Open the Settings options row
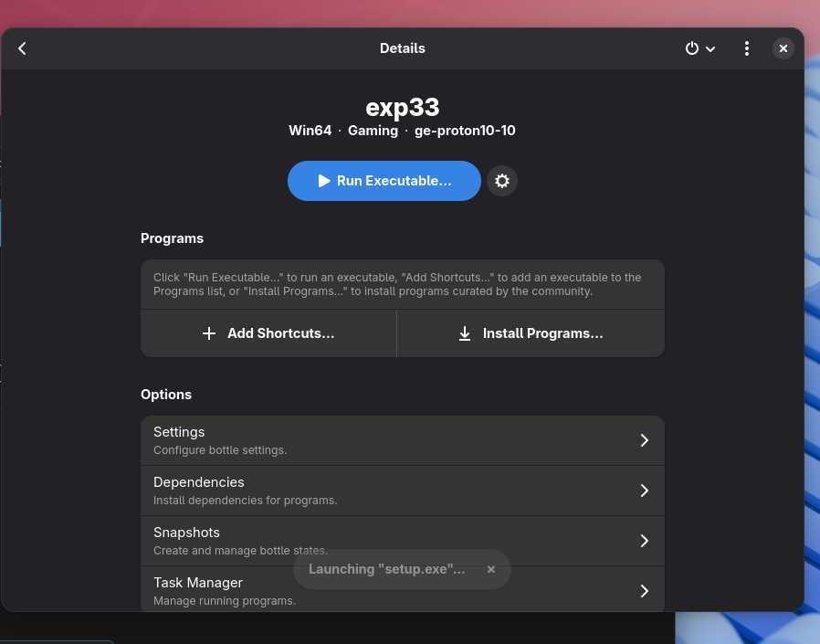This screenshot has height=644, width=820. [403, 440]
